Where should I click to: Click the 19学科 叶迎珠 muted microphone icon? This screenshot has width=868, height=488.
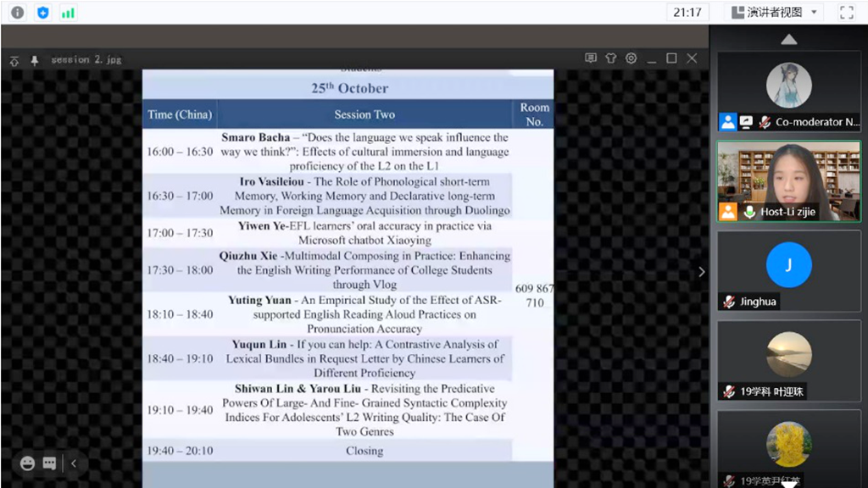(729, 391)
